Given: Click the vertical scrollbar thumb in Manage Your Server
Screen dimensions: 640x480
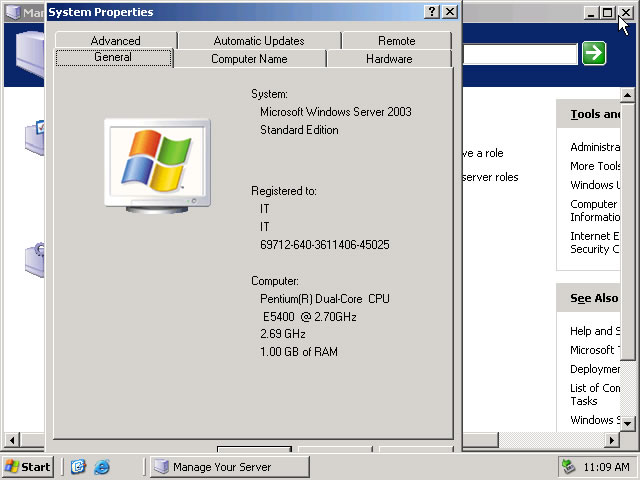Looking at the screenshot, I should (x=627, y=231).
